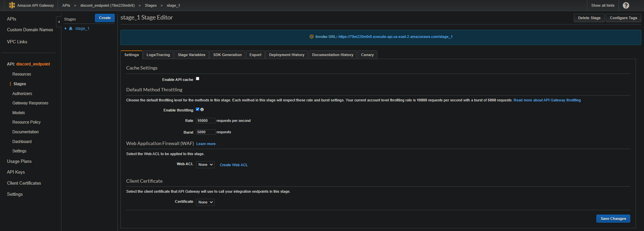This screenshot has width=644, height=231.
Task: Open the SDK Generation tab
Action: pyautogui.click(x=227, y=55)
